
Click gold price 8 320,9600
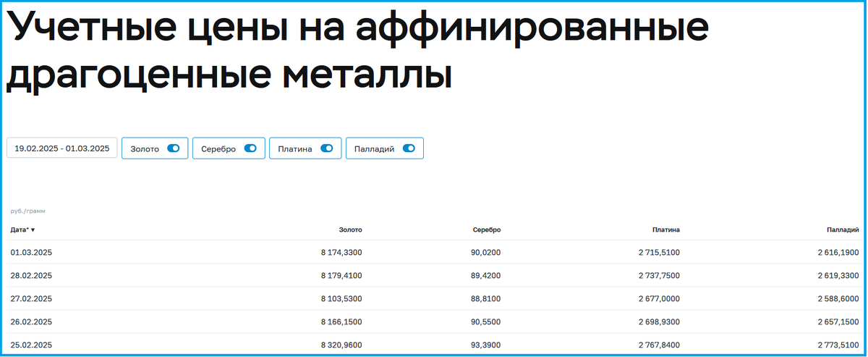click(x=341, y=345)
